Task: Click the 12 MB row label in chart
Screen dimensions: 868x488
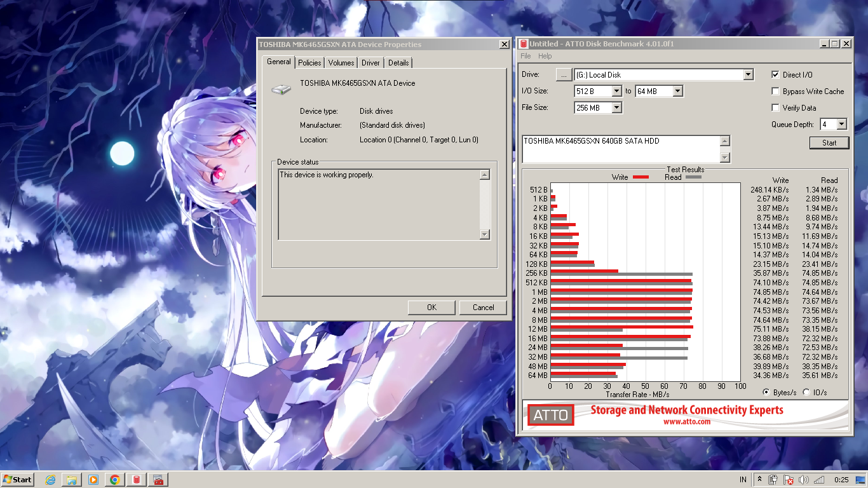Action: [538, 329]
